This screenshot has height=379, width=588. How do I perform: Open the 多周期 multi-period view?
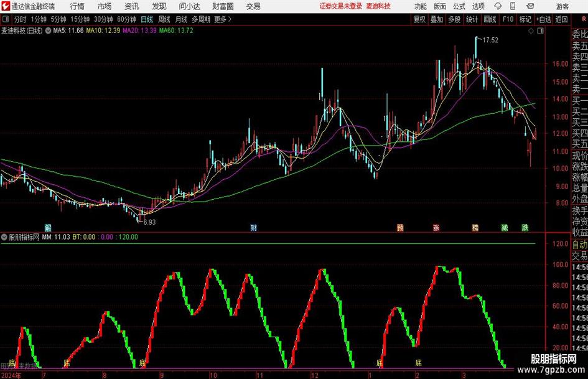pos(200,19)
